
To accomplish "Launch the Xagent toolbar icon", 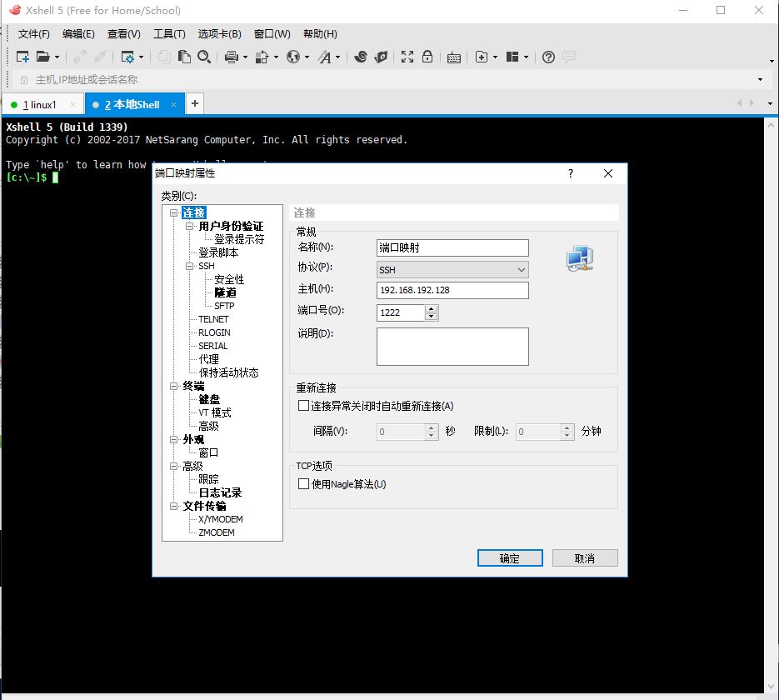I will [x=381, y=57].
